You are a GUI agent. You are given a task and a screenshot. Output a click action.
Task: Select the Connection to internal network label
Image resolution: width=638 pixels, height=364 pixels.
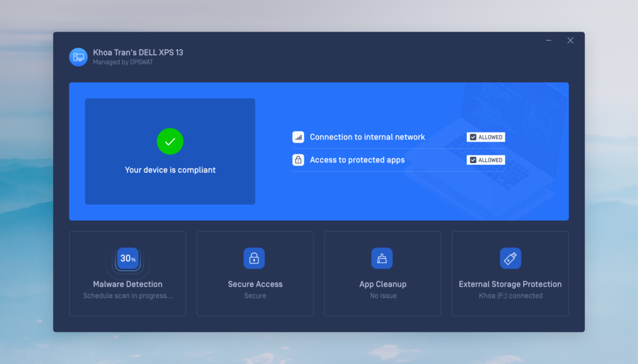(367, 137)
